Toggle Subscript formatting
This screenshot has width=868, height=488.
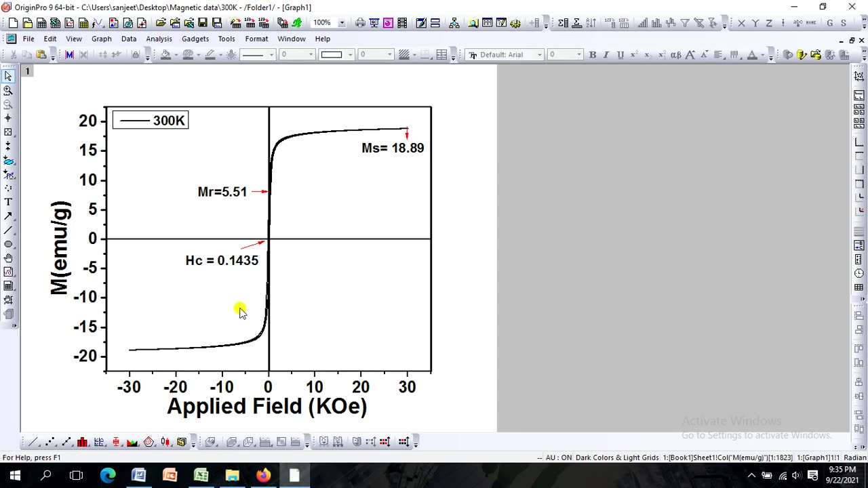click(647, 55)
